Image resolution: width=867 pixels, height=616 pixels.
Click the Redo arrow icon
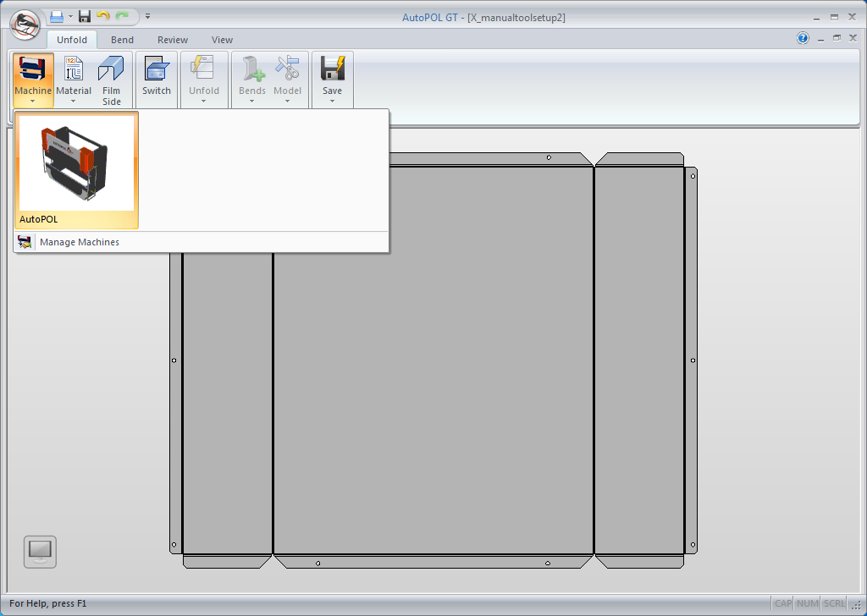pos(123,16)
